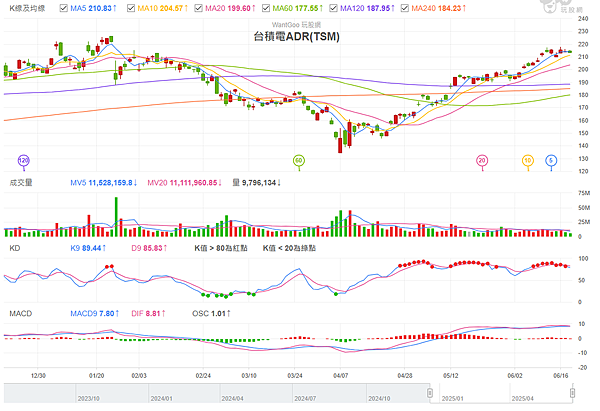
Task: Click the K線及均線 section label
Action: (x=27, y=8)
